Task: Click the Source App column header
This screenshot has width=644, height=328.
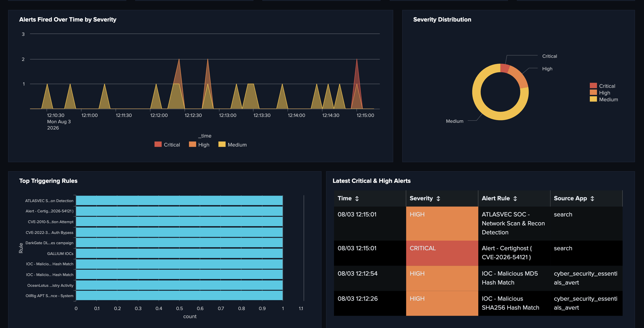Action: pos(586,199)
